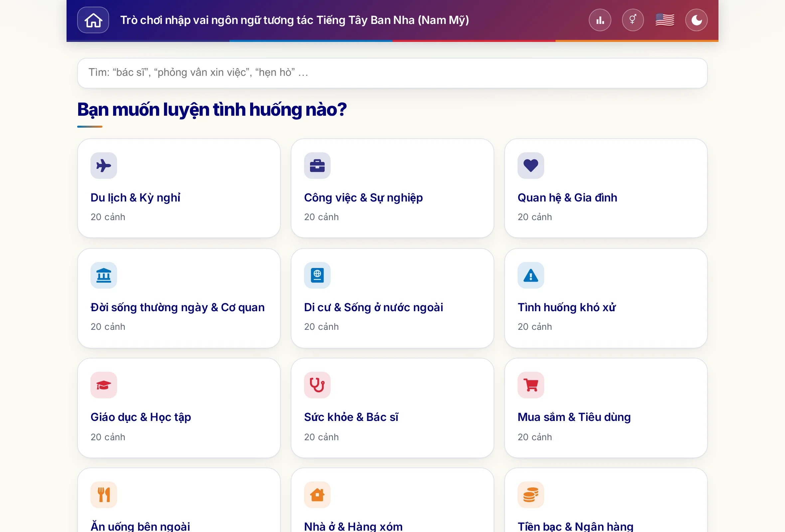Open Nhà ở & Hàng xóm category

coord(392,500)
